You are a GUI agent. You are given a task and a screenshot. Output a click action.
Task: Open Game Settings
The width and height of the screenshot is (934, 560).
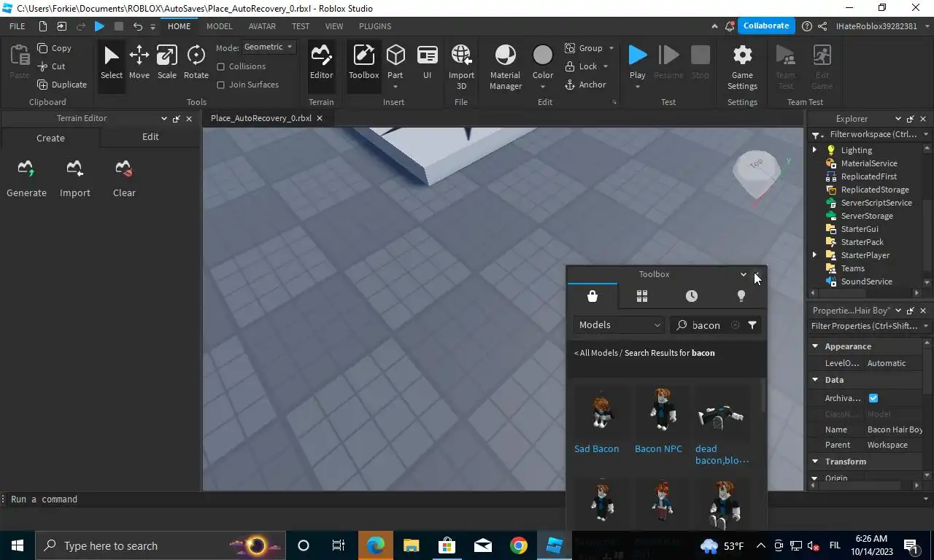(x=742, y=67)
